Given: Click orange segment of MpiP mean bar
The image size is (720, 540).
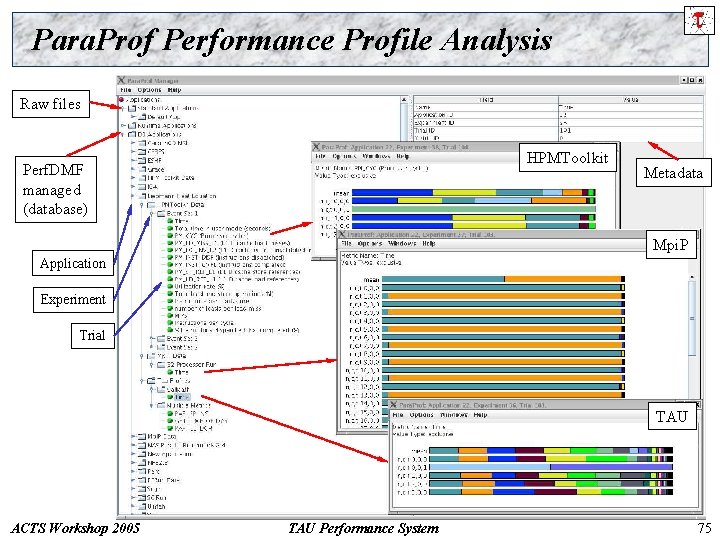Looking at the screenshot, I should coord(562,279).
